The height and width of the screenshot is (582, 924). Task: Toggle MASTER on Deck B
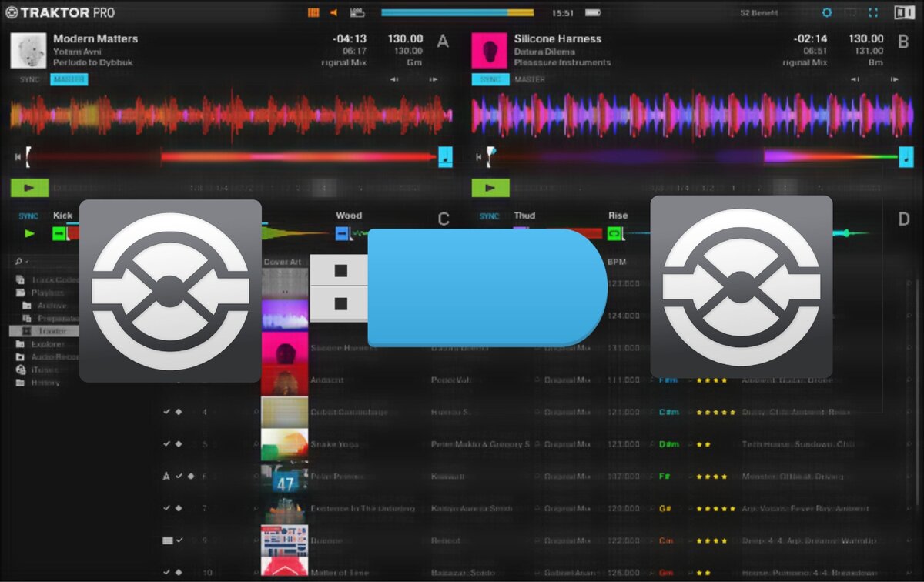pos(530,79)
